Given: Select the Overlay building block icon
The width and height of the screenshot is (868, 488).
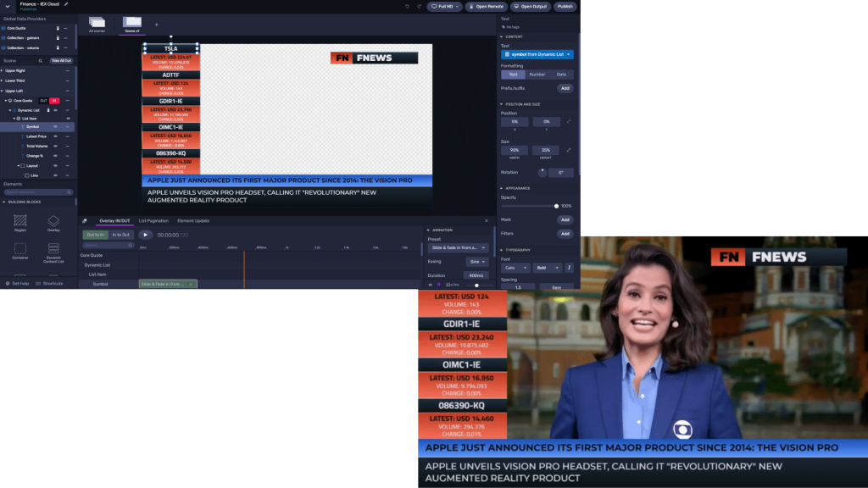Looking at the screenshot, I should click(x=53, y=221).
